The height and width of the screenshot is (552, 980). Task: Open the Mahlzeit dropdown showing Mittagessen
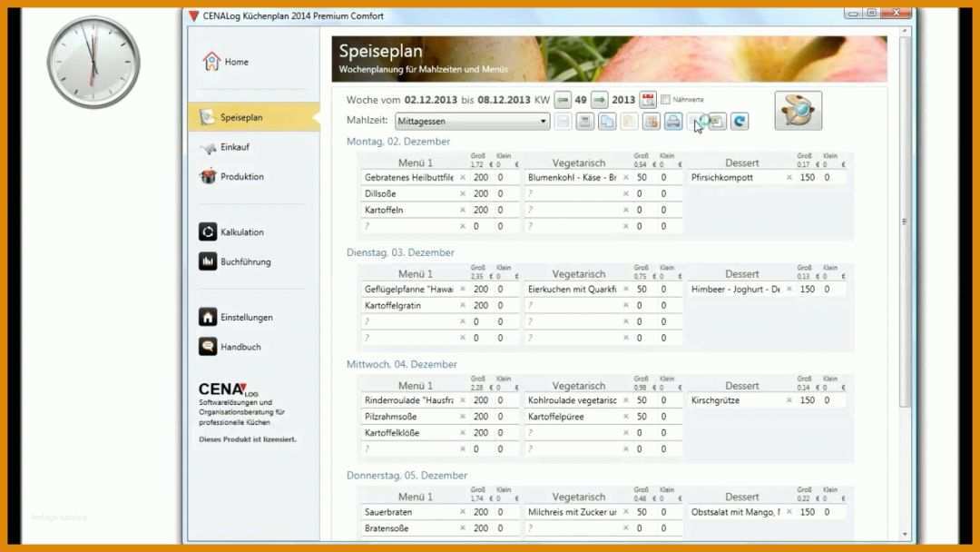[x=473, y=122]
